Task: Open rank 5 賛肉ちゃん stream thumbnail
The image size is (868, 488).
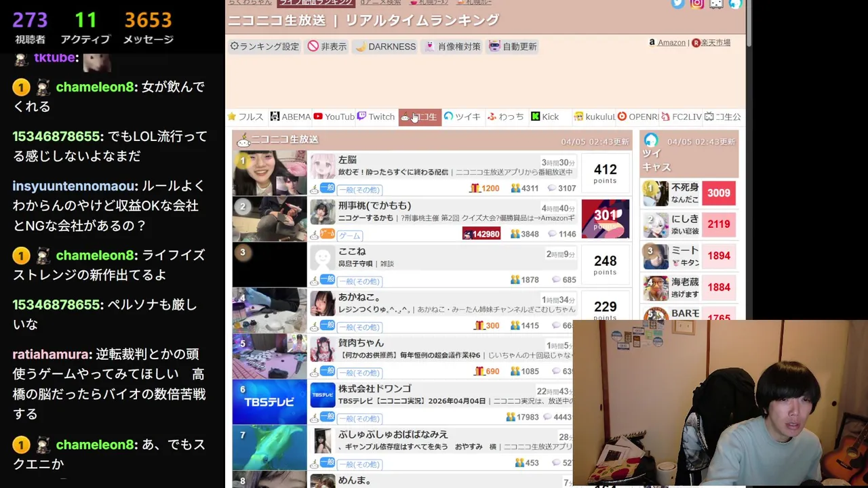Action: pos(270,356)
